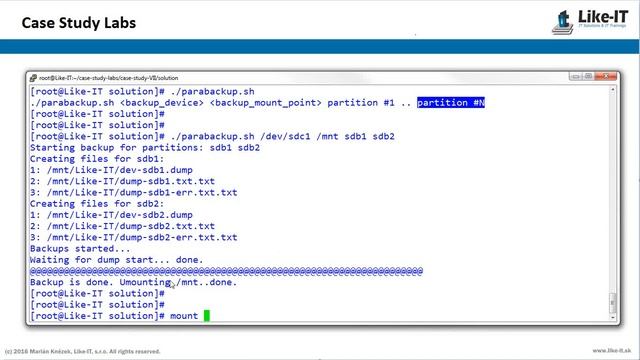This screenshot has height=360, width=640.
Task: Click the highlighted 'partition #N' text
Action: click(x=451, y=102)
